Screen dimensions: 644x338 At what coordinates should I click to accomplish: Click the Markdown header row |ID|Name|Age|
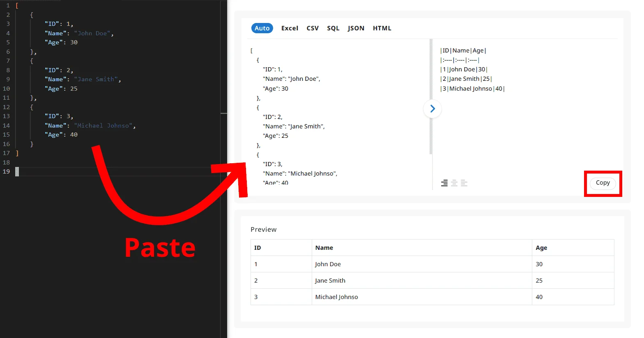pos(463,50)
